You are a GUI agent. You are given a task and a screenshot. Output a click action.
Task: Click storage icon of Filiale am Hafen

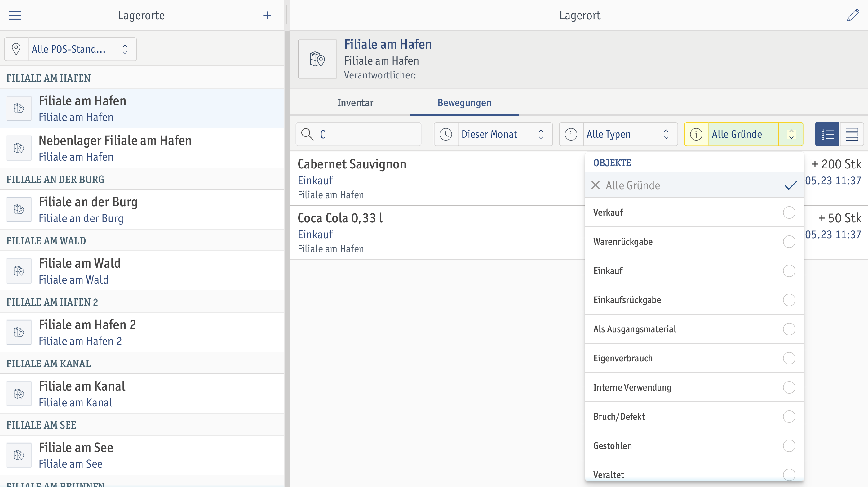pos(19,108)
